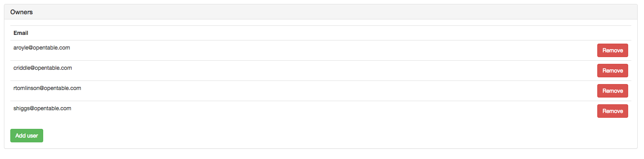Click the Owners panel title

pyautogui.click(x=21, y=12)
